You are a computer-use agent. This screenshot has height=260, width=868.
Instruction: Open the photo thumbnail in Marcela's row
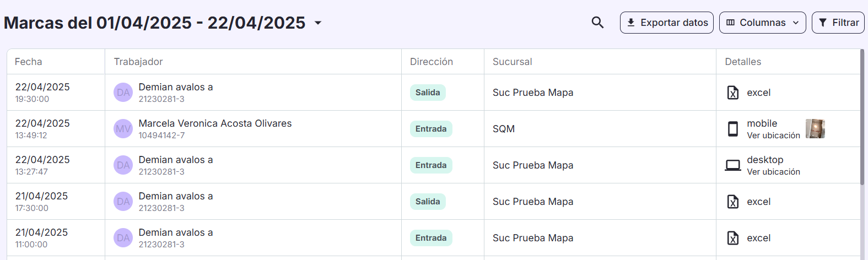(x=815, y=129)
